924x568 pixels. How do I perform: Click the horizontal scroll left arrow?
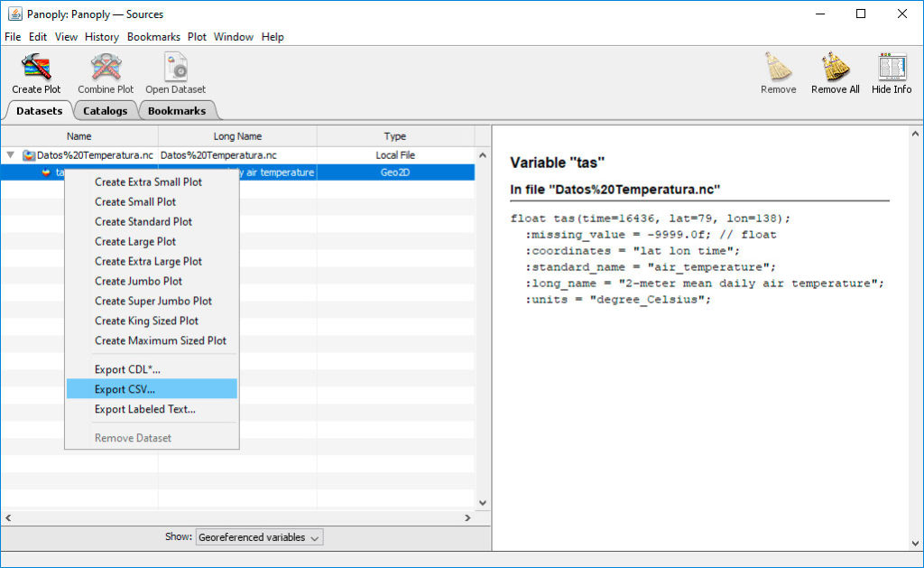[8, 517]
